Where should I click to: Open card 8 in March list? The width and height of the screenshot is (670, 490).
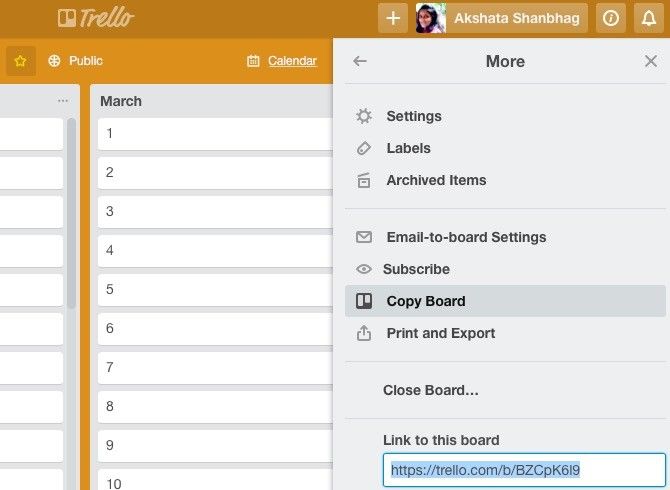click(215, 406)
